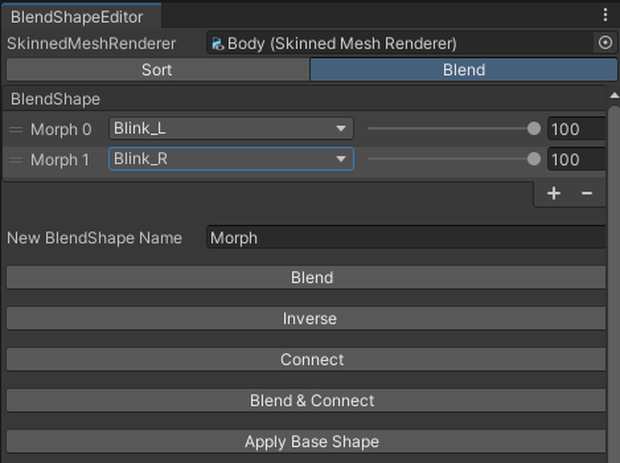Grab the drag handle of Morph 0 row
Image resolution: width=620 pixels, height=463 pixels.
(x=16, y=129)
